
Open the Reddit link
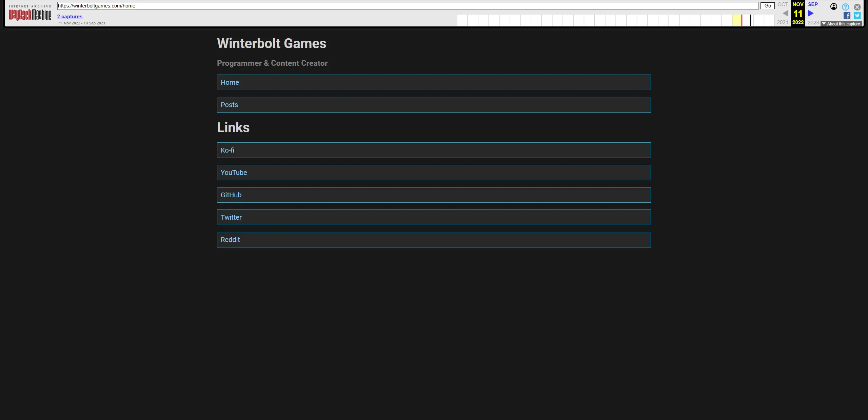click(230, 239)
